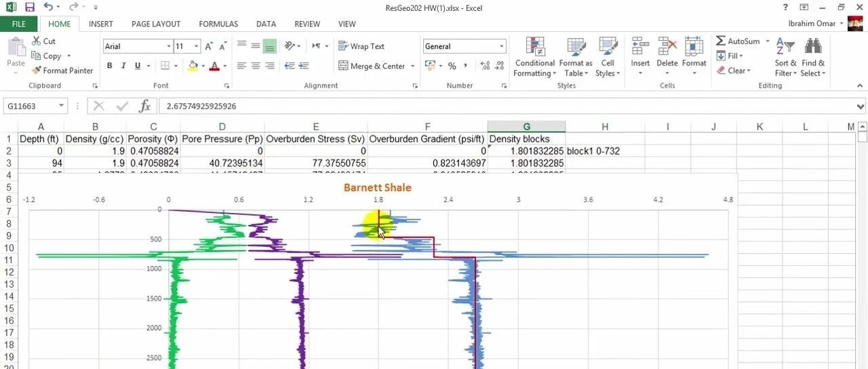The image size is (868, 369).
Task: Click the Borders icon
Action: pyautogui.click(x=165, y=66)
